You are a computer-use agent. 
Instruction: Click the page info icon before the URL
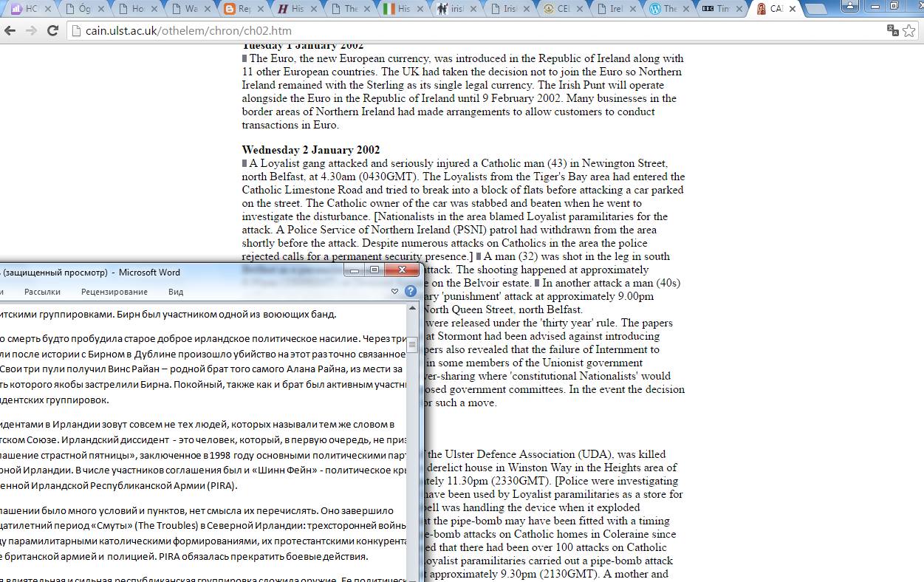click(75, 31)
